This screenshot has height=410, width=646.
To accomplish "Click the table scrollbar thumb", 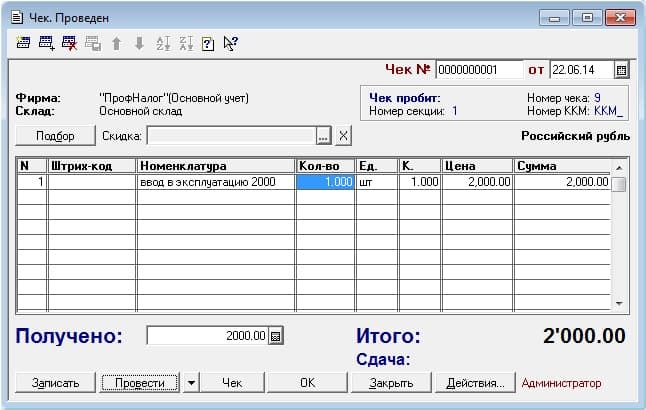I will 619,184.
